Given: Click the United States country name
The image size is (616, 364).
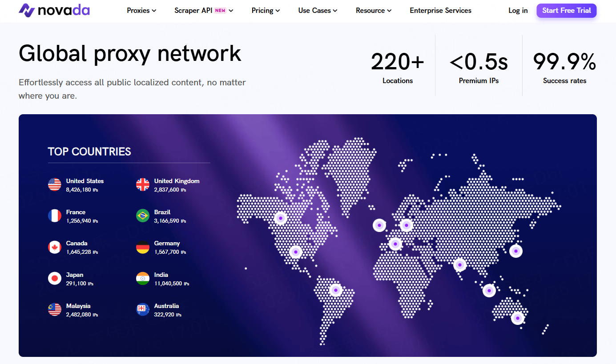Looking at the screenshot, I should tap(85, 181).
